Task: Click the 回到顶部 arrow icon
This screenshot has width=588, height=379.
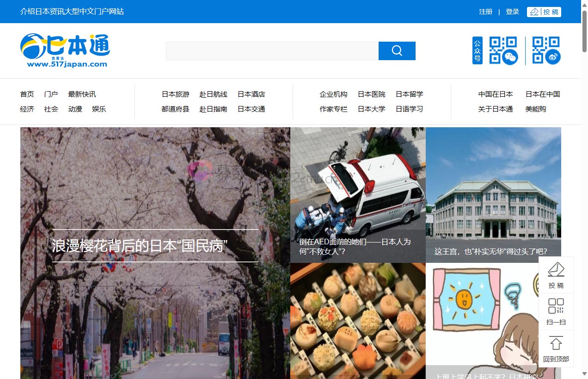Action: click(556, 343)
